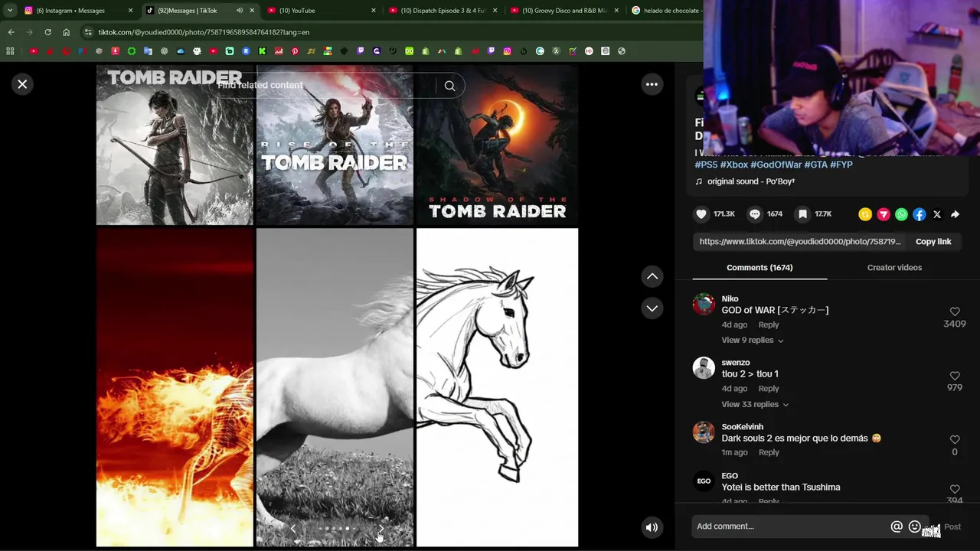Open the apps grid in bookmarks bar
The width and height of the screenshot is (980, 551).
coord(10,51)
